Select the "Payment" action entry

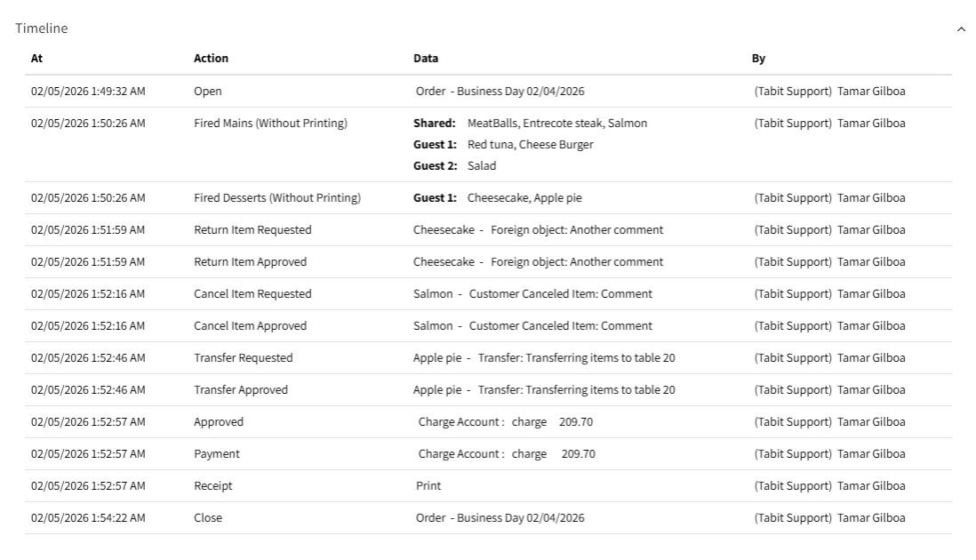217,454
